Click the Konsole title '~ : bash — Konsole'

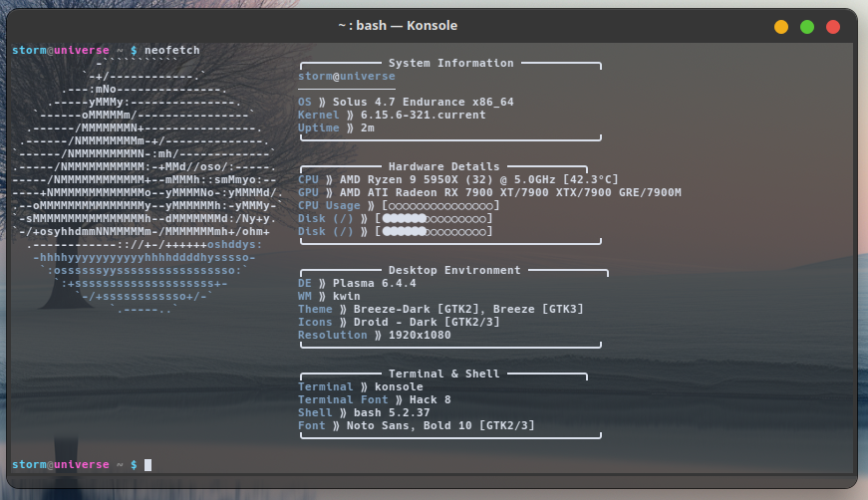398,26
